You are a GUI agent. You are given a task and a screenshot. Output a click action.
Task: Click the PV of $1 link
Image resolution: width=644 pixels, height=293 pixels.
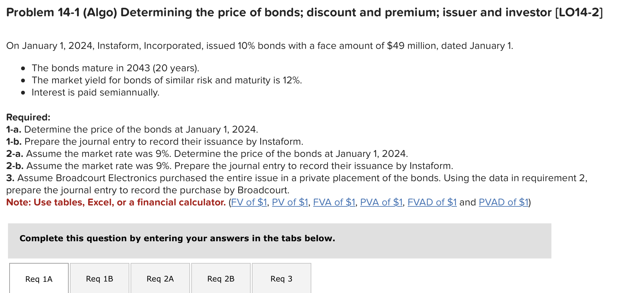click(290, 202)
